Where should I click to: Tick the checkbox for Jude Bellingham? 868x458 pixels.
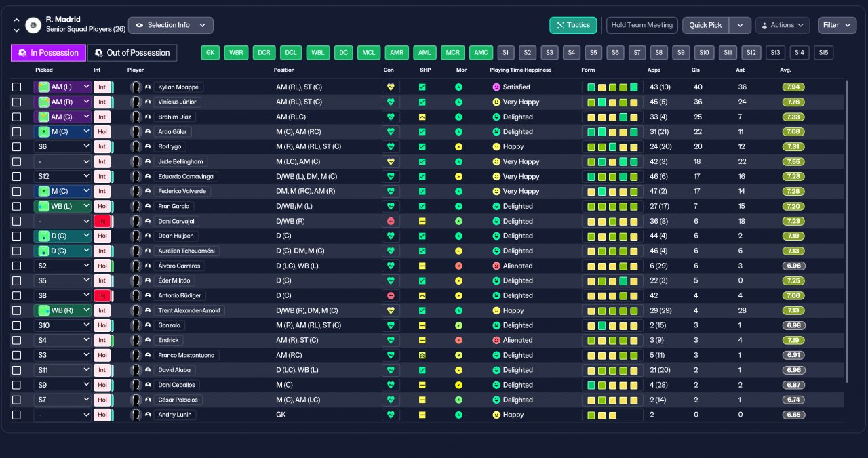pos(17,162)
